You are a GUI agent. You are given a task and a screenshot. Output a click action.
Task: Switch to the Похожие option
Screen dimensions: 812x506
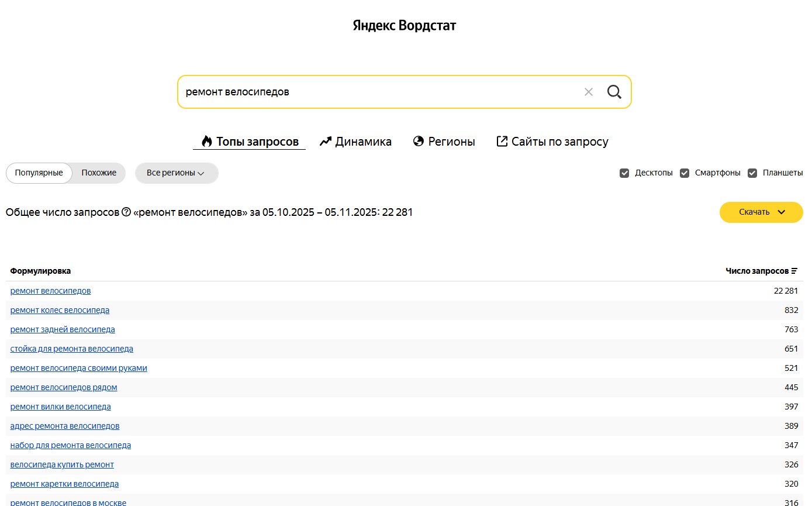click(99, 173)
